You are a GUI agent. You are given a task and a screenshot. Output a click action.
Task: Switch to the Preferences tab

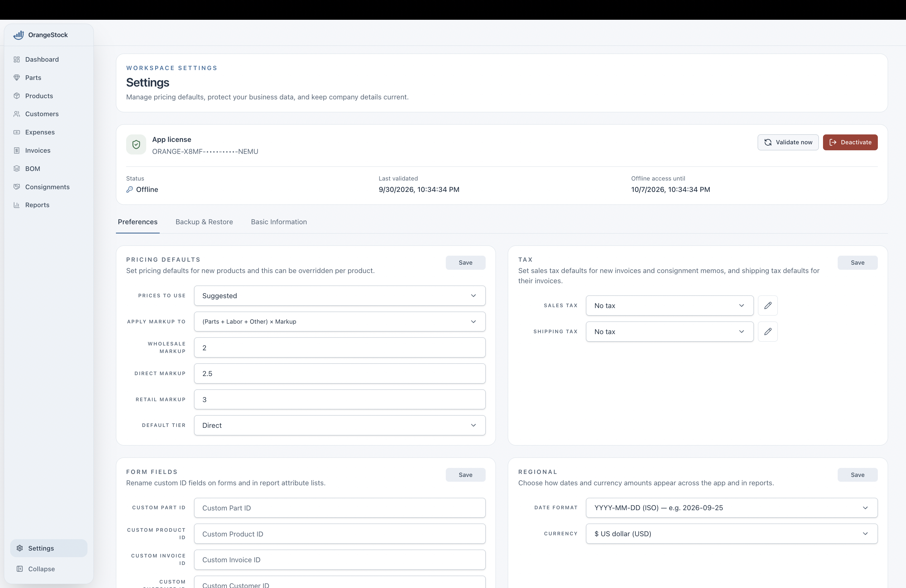138,222
